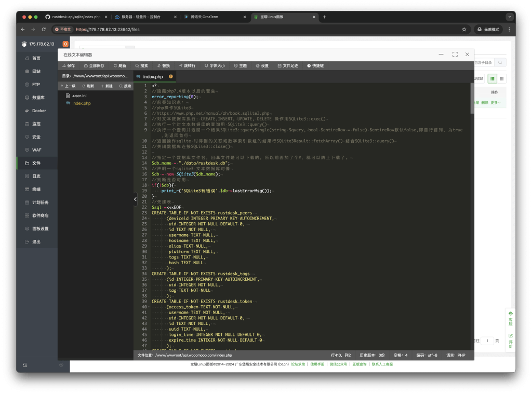Open 快捷键 (Shortcuts) help

click(x=315, y=66)
